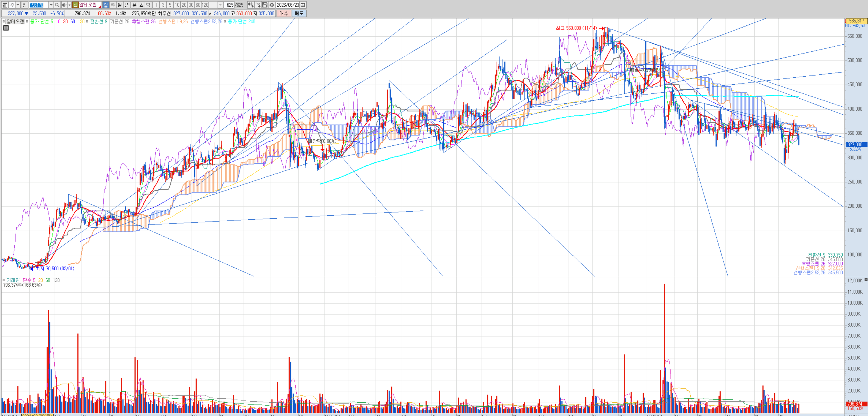Click the 후행스팬 26 indicator legend
The image size is (868, 416).
[x=144, y=21]
